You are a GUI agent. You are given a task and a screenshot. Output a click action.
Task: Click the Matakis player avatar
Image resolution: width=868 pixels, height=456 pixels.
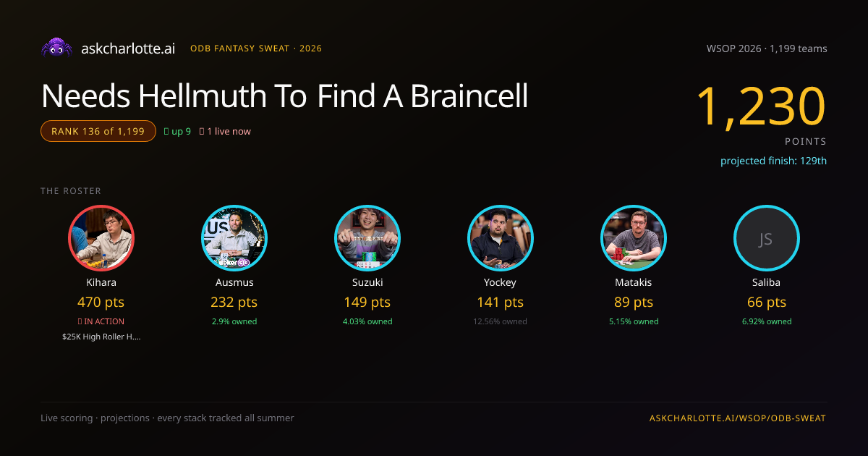pos(634,238)
